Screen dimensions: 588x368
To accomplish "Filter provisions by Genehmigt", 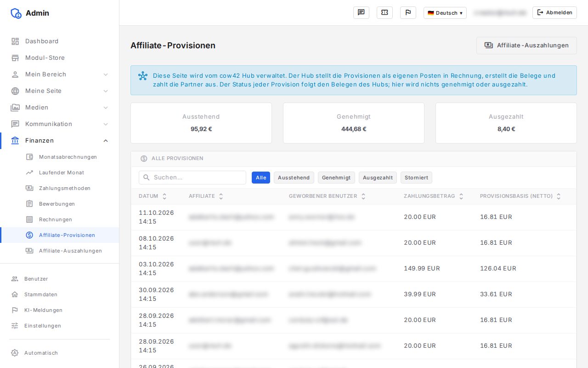I will point(336,178).
